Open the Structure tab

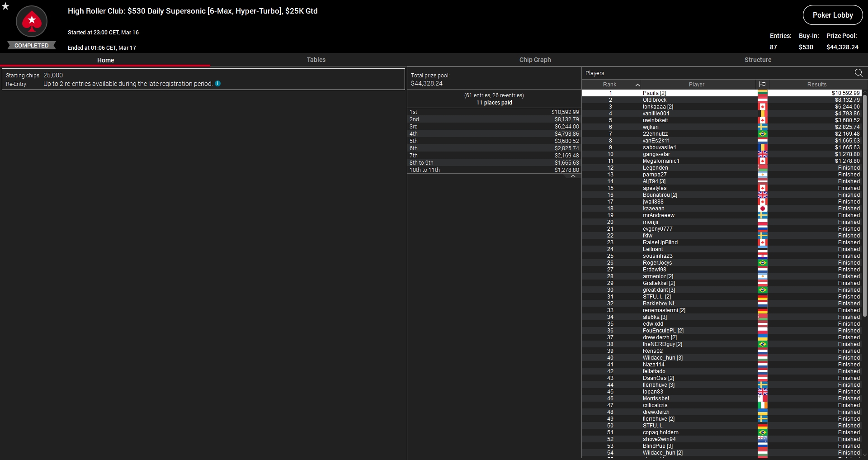coord(758,60)
